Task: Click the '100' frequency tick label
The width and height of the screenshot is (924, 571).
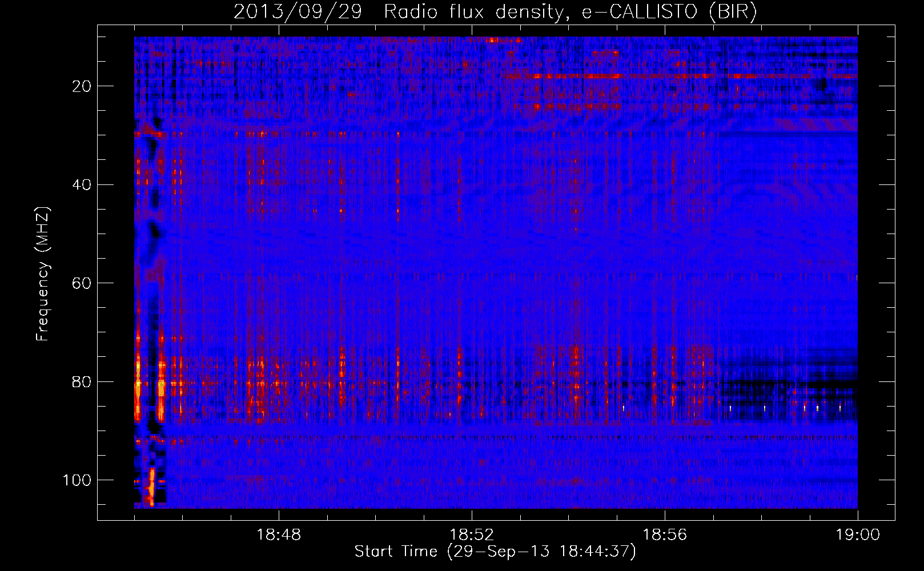Action: pos(77,480)
